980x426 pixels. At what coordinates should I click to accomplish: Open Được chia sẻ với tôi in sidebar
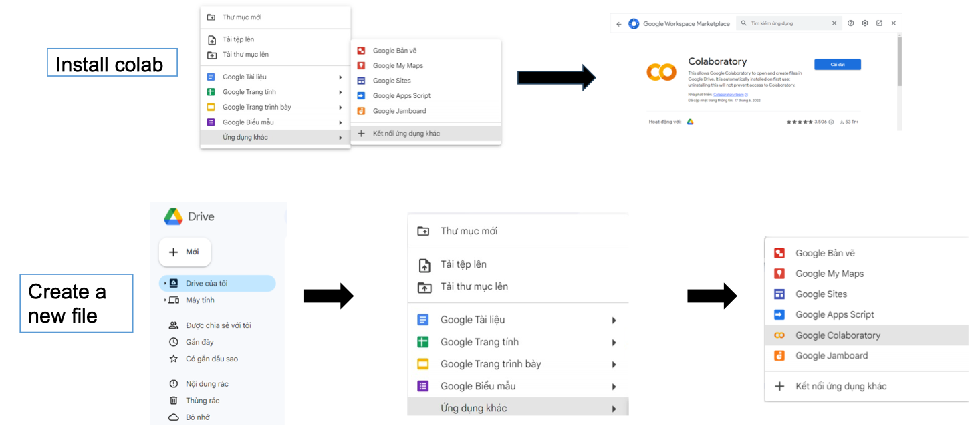point(218,325)
